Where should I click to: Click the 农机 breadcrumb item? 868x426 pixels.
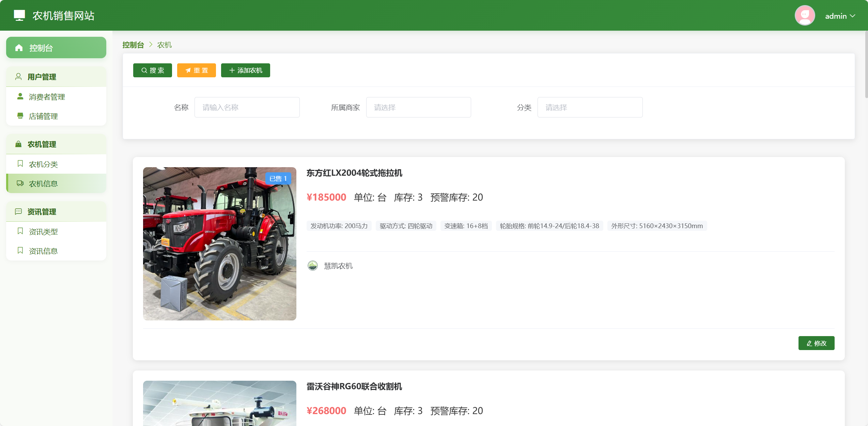165,45
